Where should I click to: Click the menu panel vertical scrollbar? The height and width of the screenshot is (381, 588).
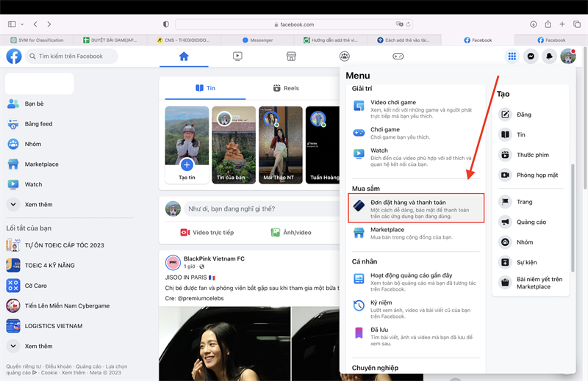[572, 220]
